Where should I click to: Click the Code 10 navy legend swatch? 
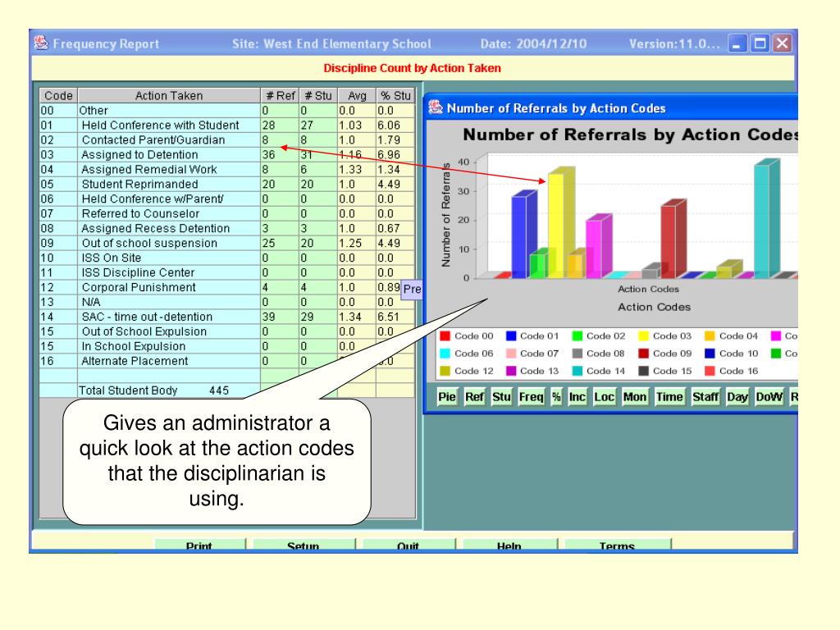click(x=710, y=354)
